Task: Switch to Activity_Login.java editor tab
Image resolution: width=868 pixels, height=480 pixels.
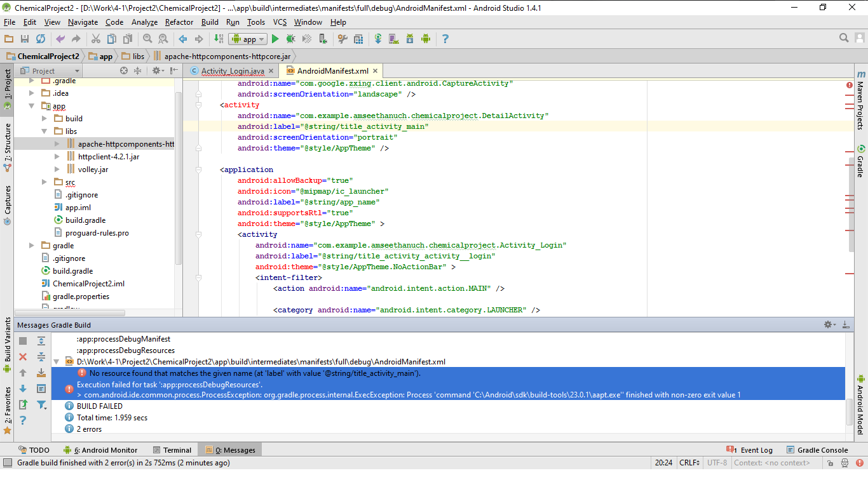Action: click(233, 71)
